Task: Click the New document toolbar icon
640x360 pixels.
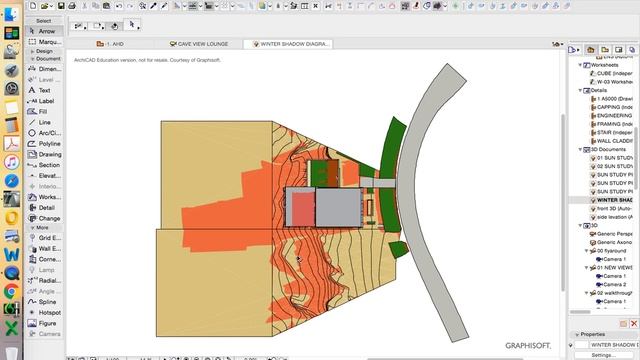Action: pos(33,6)
